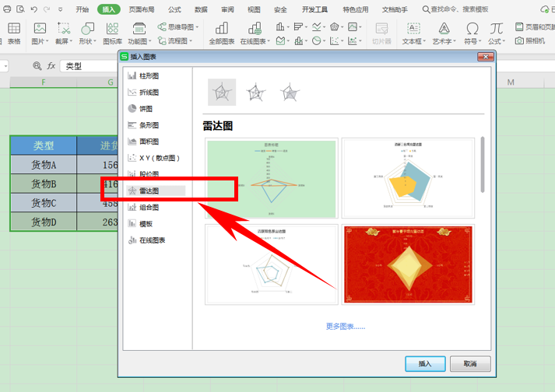Expand the 符号 dropdown arrow

pyautogui.click(x=479, y=41)
